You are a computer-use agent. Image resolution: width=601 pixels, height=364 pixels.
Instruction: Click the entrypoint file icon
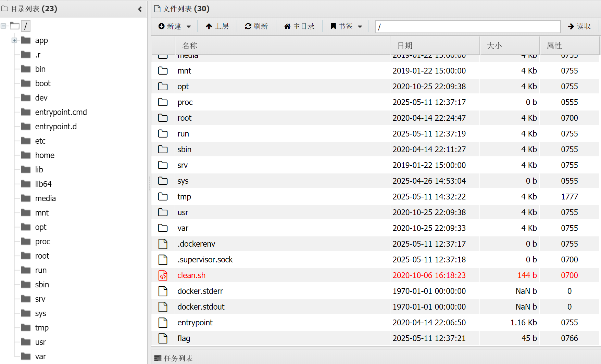(163, 323)
